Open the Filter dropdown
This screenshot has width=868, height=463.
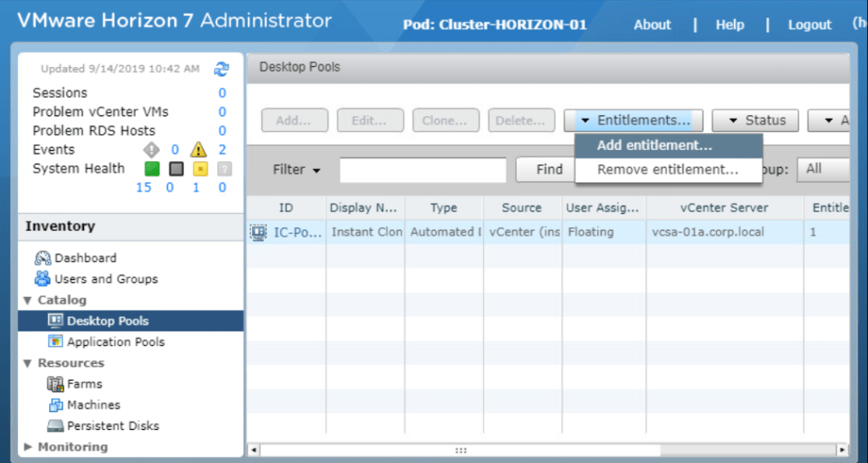296,170
